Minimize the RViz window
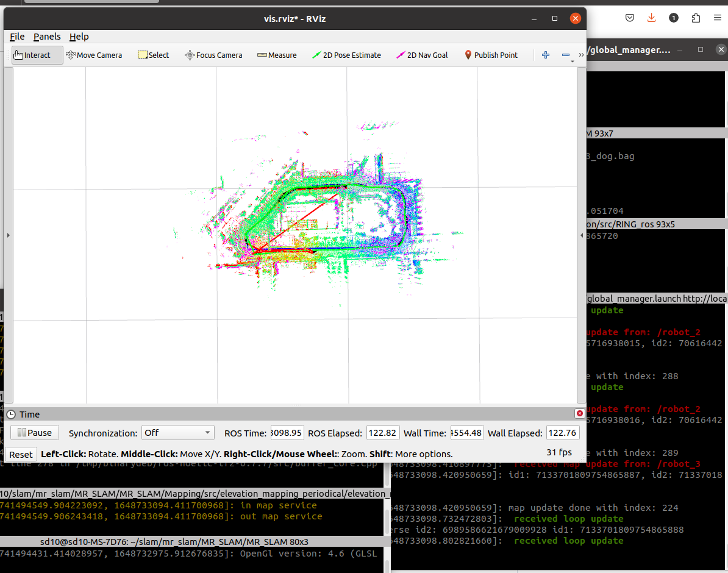Image resolution: width=728 pixels, height=573 pixels. point(534,18)
